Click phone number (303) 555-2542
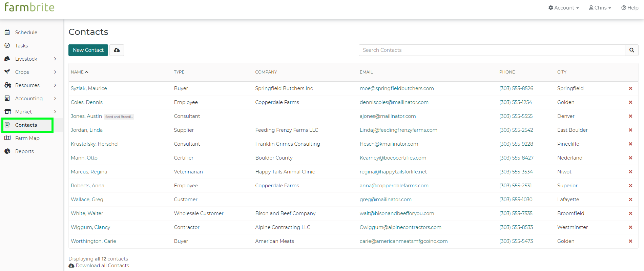 click(x=516, y=130)
